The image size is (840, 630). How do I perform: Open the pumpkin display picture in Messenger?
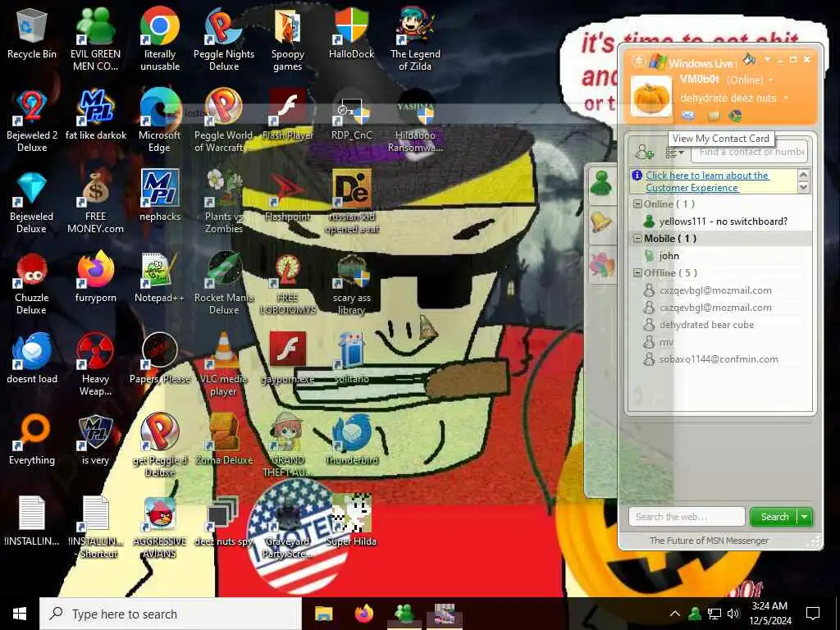coord(651,97)
